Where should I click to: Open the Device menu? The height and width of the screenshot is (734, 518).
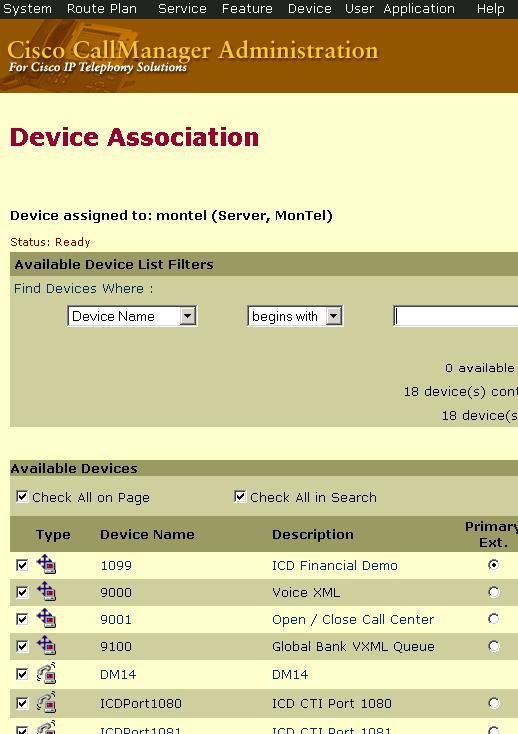click(x=309, y=8)
